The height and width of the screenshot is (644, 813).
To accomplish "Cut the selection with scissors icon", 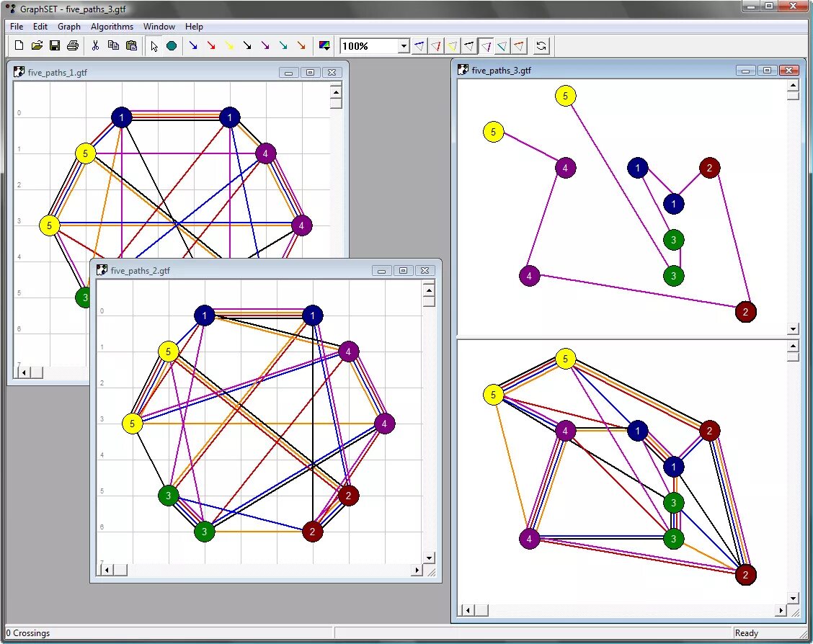I will point(95,45).
